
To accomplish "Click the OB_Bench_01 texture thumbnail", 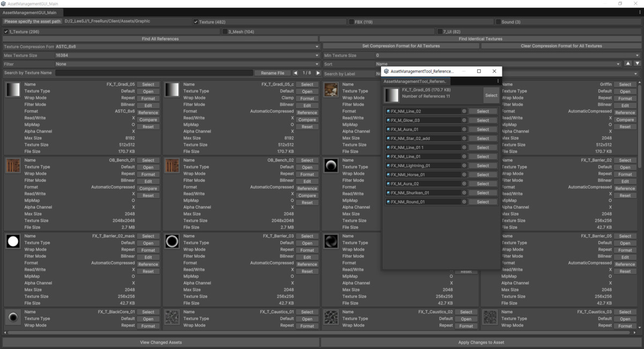I will (13, 166).
